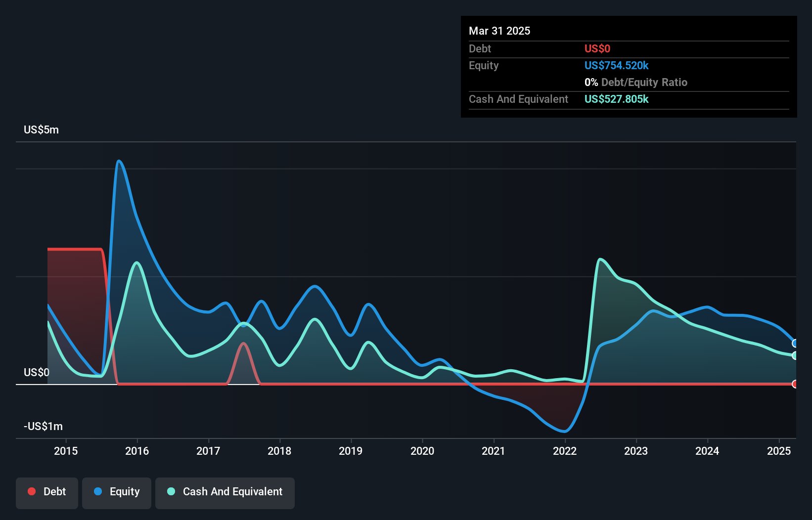Viewport: 812px width, 520px height.
Task: Select the 2022 x-axis label
Action: tap(565, 451)
